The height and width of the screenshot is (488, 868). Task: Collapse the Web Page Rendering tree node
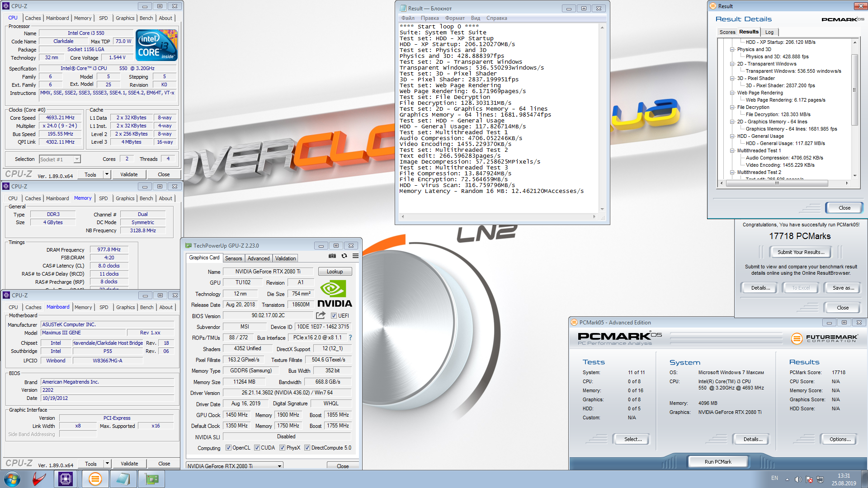(x=732, y=93)
